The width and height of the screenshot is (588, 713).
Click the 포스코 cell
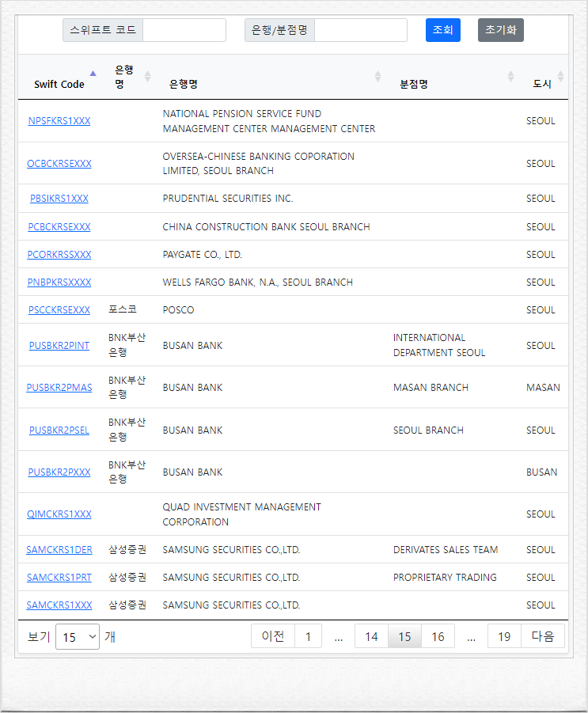click(123, 309)
